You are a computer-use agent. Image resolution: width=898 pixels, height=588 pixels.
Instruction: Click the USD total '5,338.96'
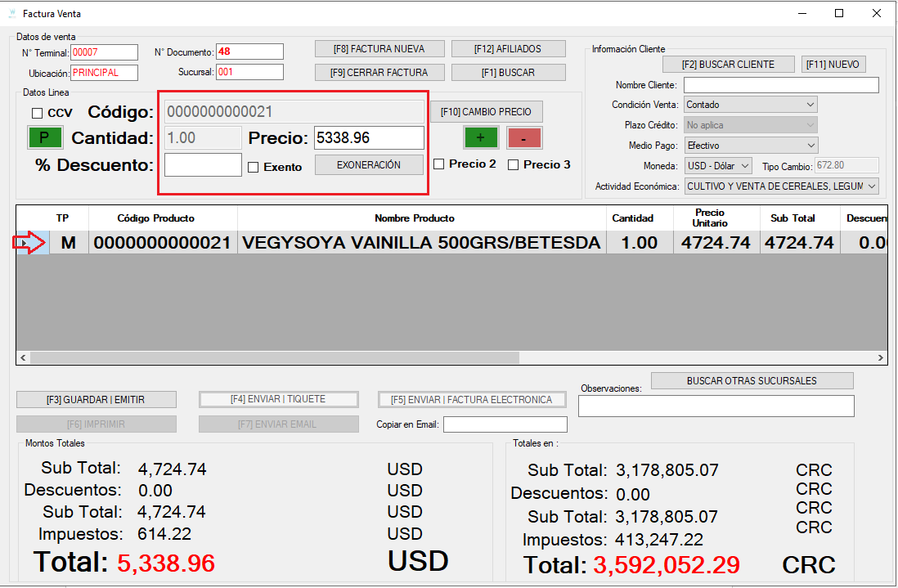166,563
